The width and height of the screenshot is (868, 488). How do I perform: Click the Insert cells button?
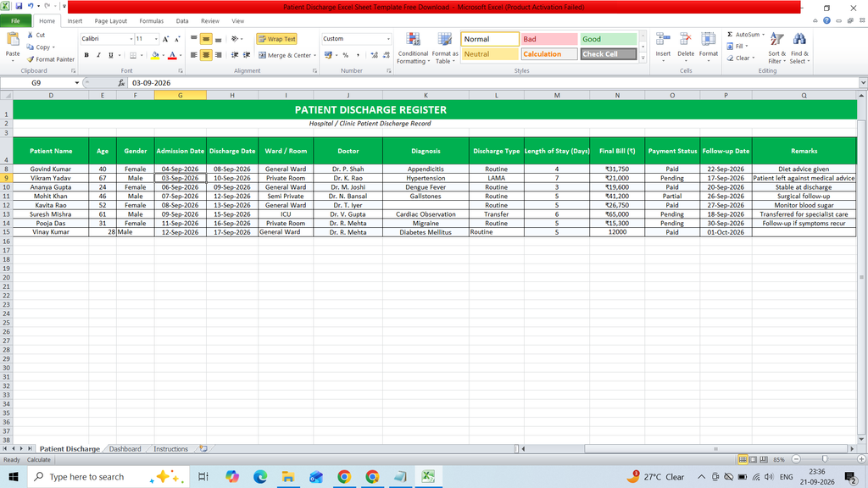(663, 47)
